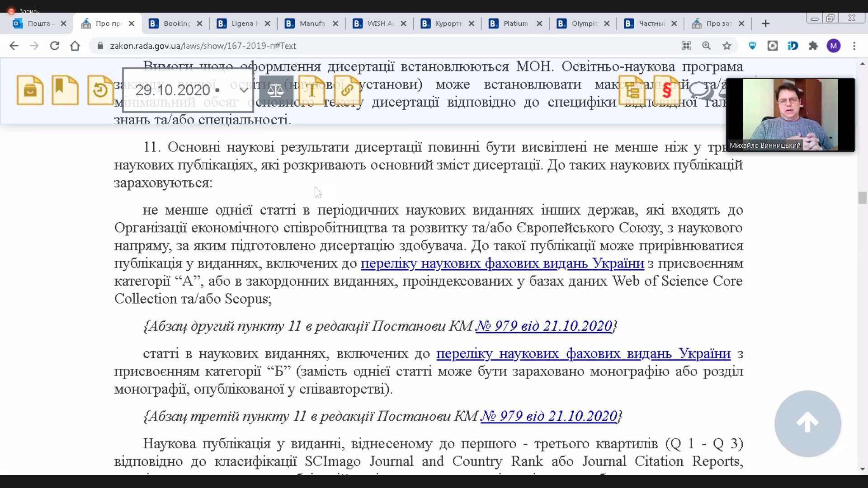Click the red paragraph sign icon
This screenshot has height=488, width=868.
(x=666, y=90)
